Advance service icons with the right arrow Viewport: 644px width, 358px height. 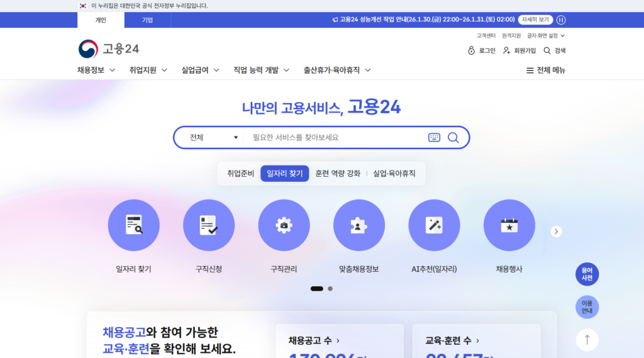(x=556, y=232)
